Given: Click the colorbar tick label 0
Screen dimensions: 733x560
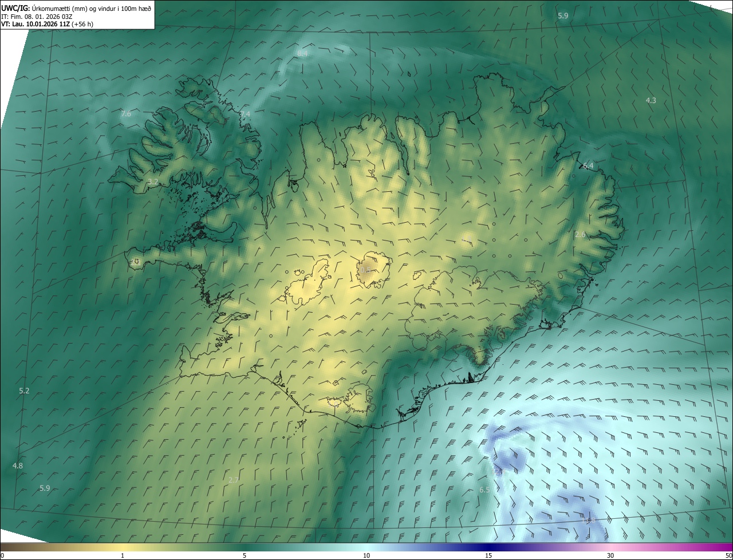Looking at the screenshot, I should point(2,555).
